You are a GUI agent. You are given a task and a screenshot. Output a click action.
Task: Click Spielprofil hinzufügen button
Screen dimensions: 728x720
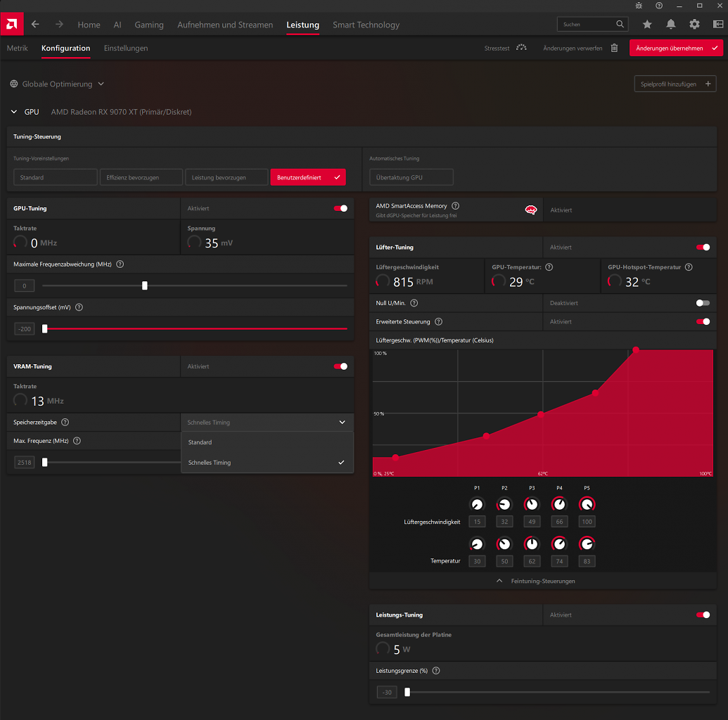point(675,84)
